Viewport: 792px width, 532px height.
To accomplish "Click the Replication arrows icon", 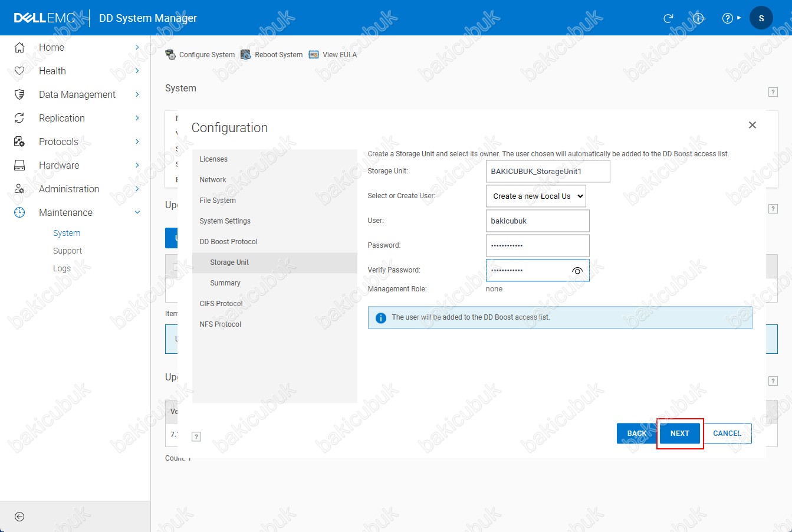I will point(19,118).
